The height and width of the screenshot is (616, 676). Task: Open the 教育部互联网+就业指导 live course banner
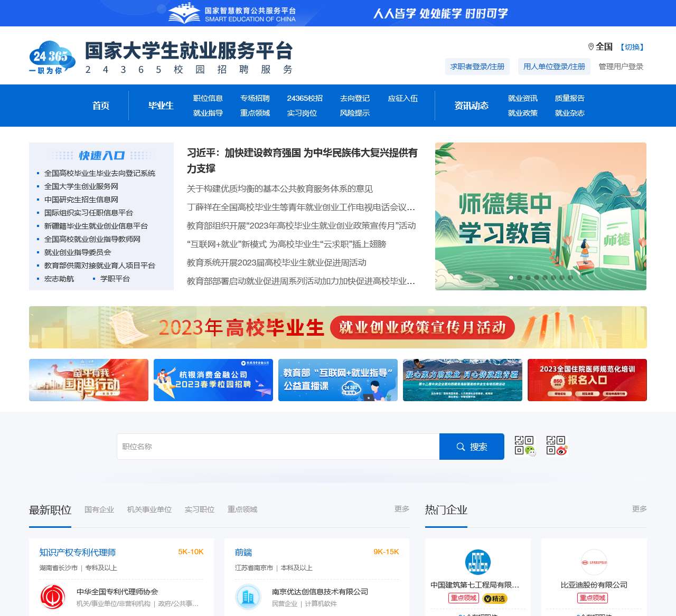338,380
